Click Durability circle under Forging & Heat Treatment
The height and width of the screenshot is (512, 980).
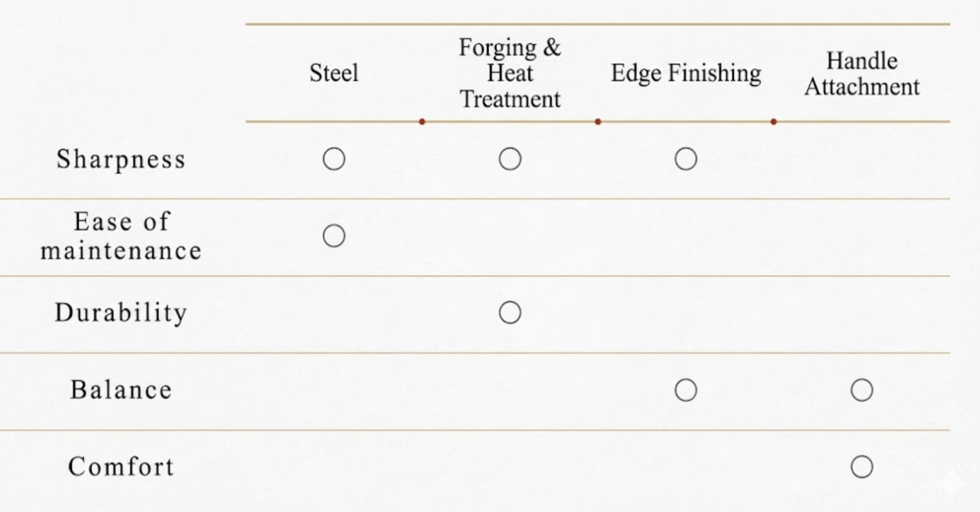tap(509, 312)
